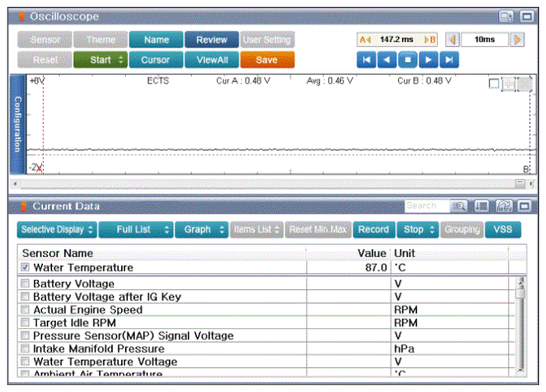The width and height of the screenshot is (546, 392).
Task: Uncheck the Water Temperature checkbox
Action: (x=25, y=268)
